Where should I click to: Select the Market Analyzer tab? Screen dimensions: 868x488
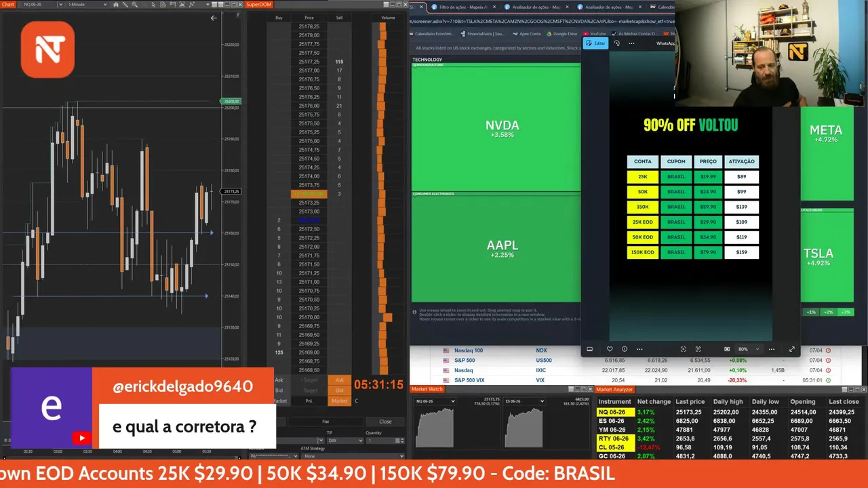(614, 389)
